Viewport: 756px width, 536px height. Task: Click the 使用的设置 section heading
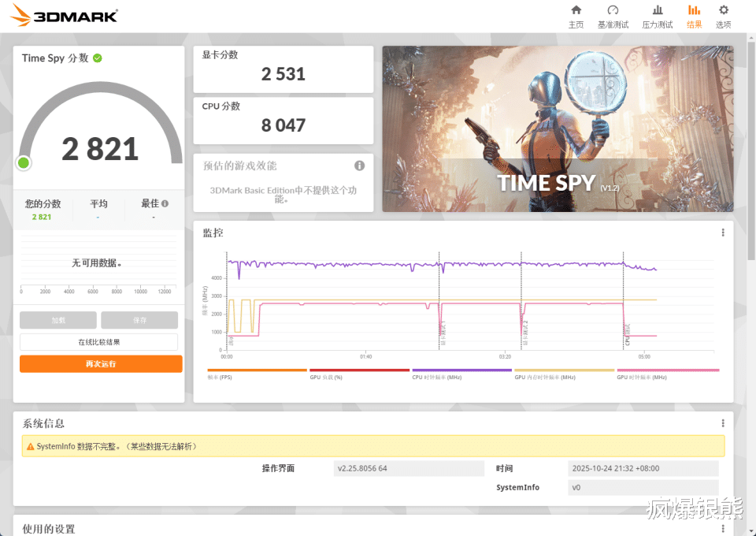coord(49,529)
